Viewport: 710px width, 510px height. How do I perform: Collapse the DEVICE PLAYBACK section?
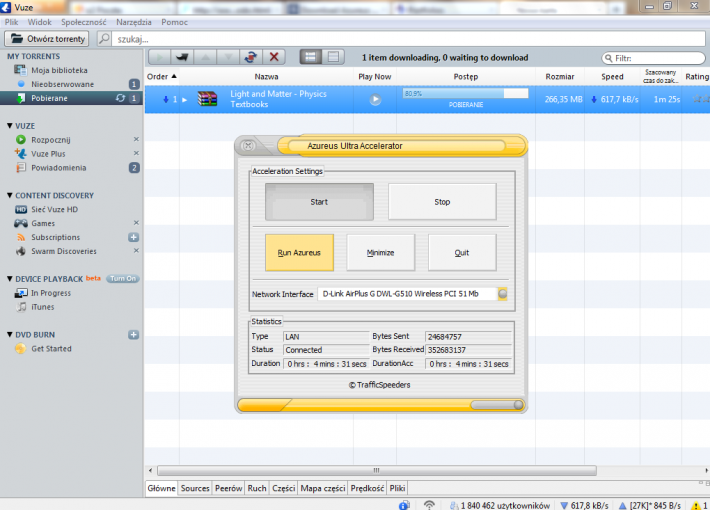tap(10, 279)
